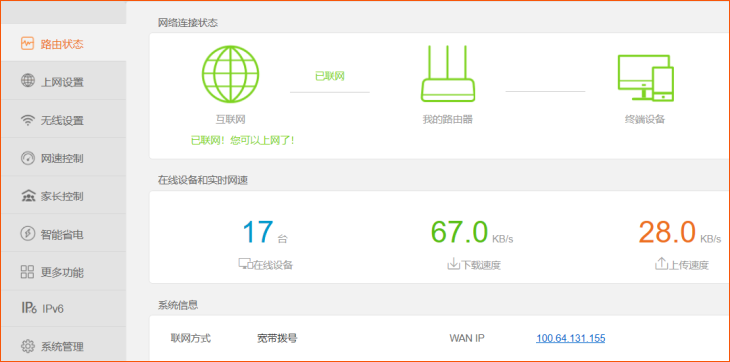
Task: Click the WAN IP label
Action: pos(466,338)
